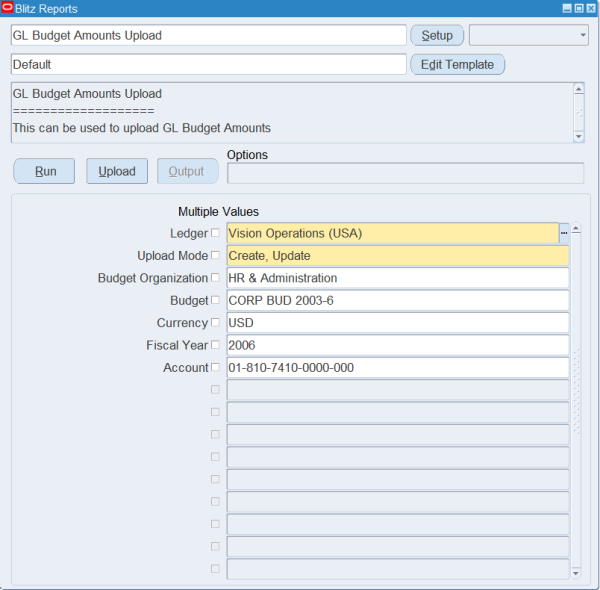Screen dimensions: 600x590
Task: Edit the Fiscal Year field 2006
Action: (x=398, y=345)
